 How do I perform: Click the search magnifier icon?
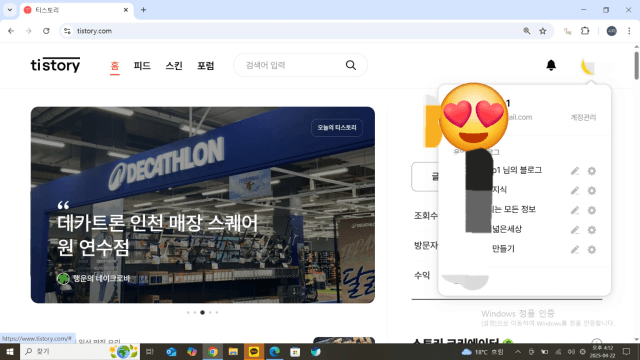(x=351, y=65)
